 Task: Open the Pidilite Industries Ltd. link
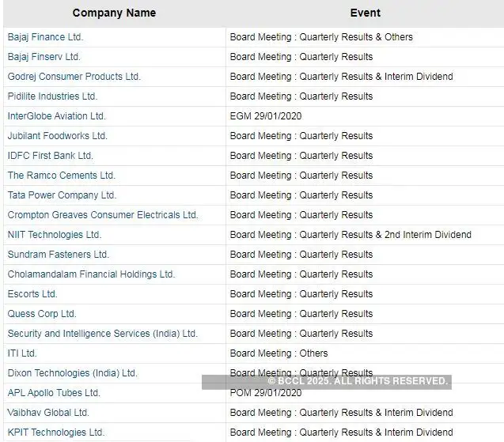tap(52, 96)
